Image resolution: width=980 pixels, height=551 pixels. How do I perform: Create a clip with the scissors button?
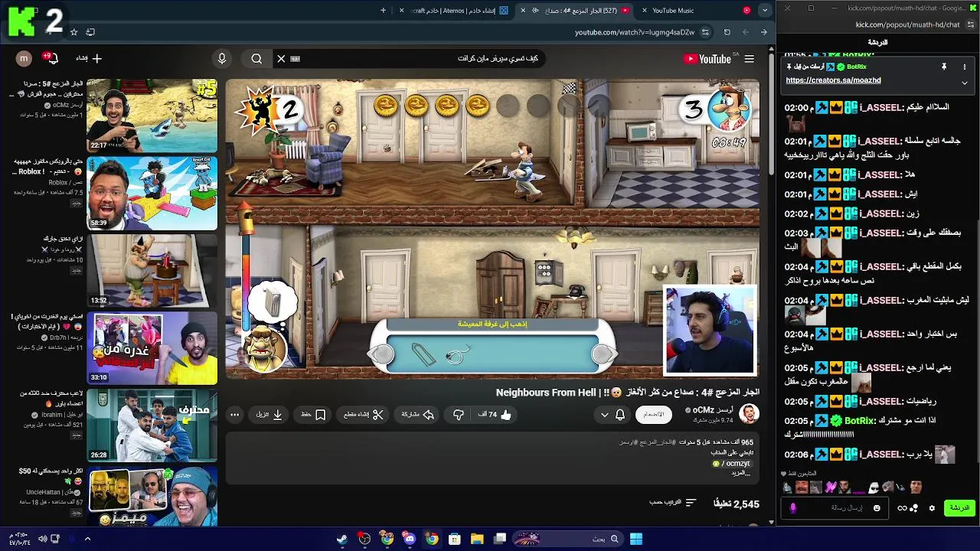pyautogui.click(x=364, y=414)
